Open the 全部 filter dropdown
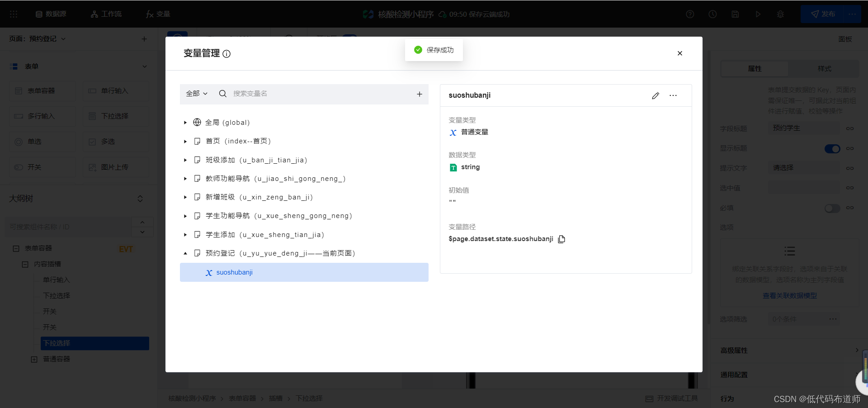 [197, 94]
